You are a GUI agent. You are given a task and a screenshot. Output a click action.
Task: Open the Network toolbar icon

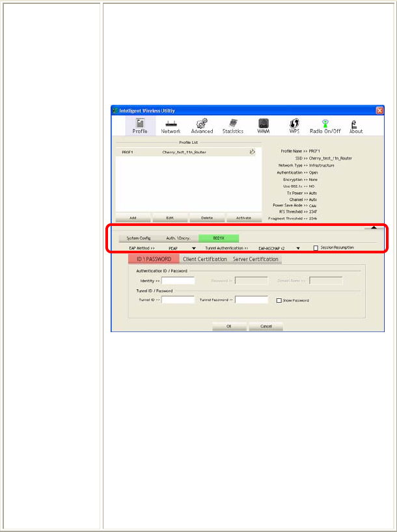tap(171, 126)
